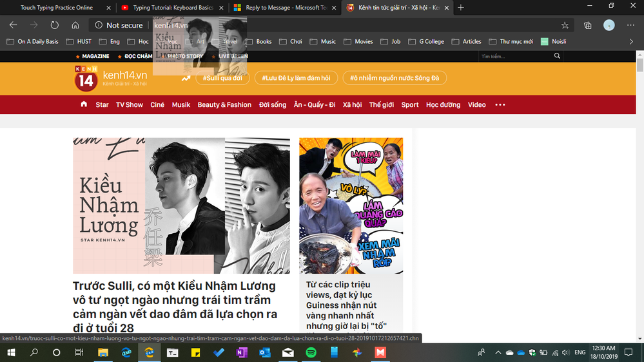Open the Music bookmark folder

pyautogui.click(x=323, y=41)
